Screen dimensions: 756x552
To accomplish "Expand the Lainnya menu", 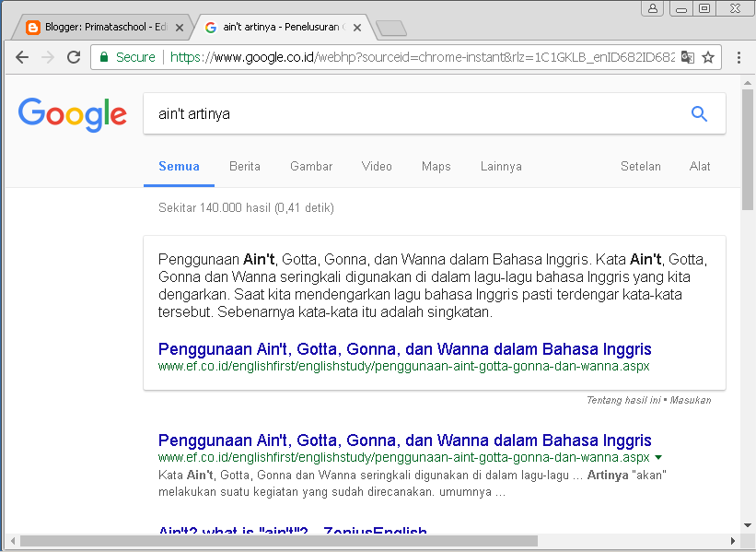I will (501, 167).
